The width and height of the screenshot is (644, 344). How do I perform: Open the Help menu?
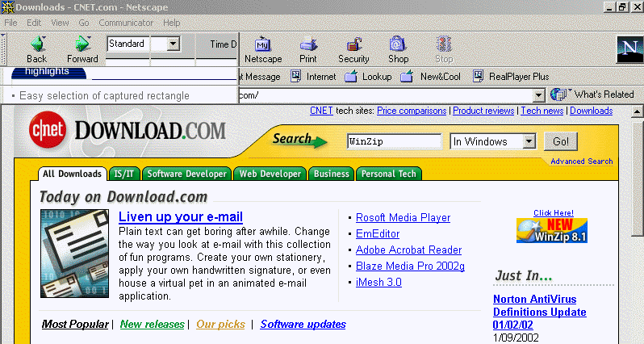(171, 23)
